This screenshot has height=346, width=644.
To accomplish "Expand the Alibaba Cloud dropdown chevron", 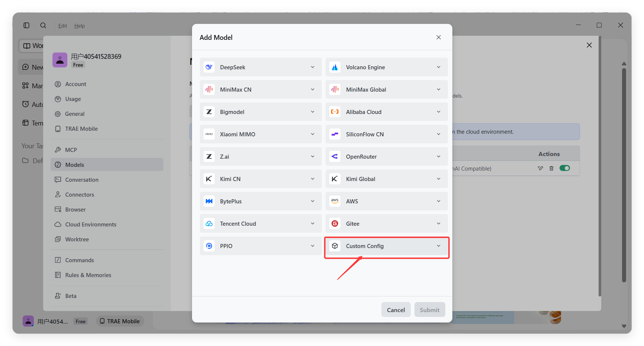I will [x=439, y=112].
